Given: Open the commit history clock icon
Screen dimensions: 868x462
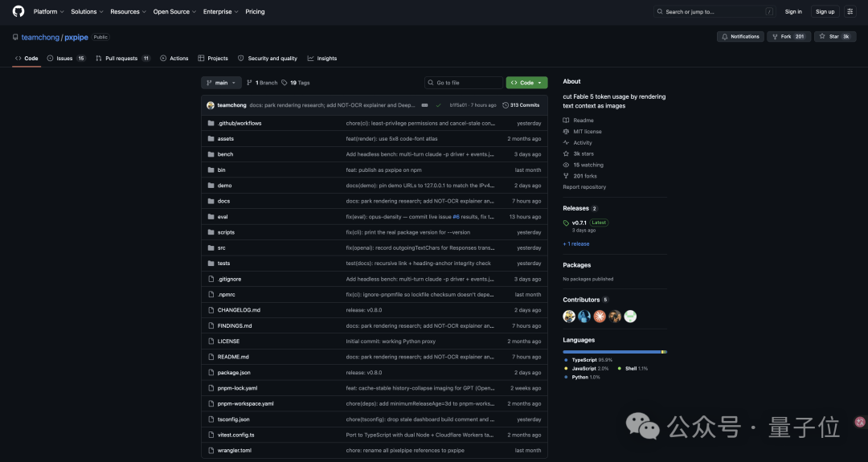Looking at the screenshot, I should click(506, 105).
